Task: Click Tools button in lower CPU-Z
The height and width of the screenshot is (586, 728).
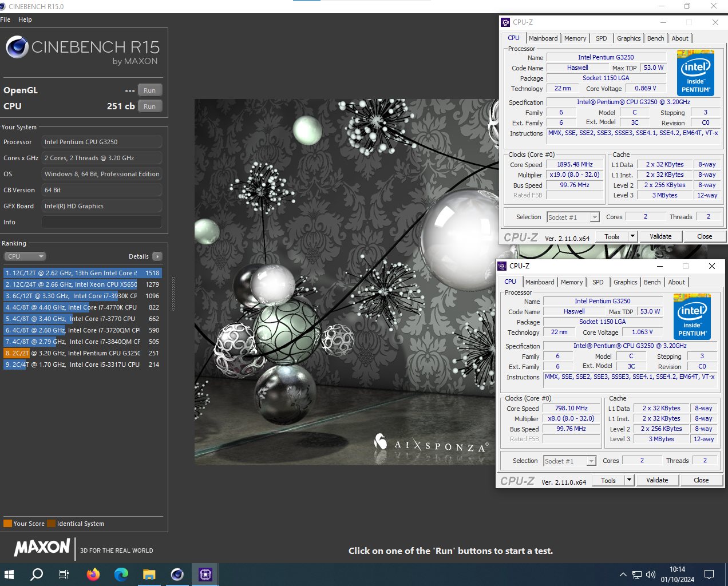Action: pos(608,480)
